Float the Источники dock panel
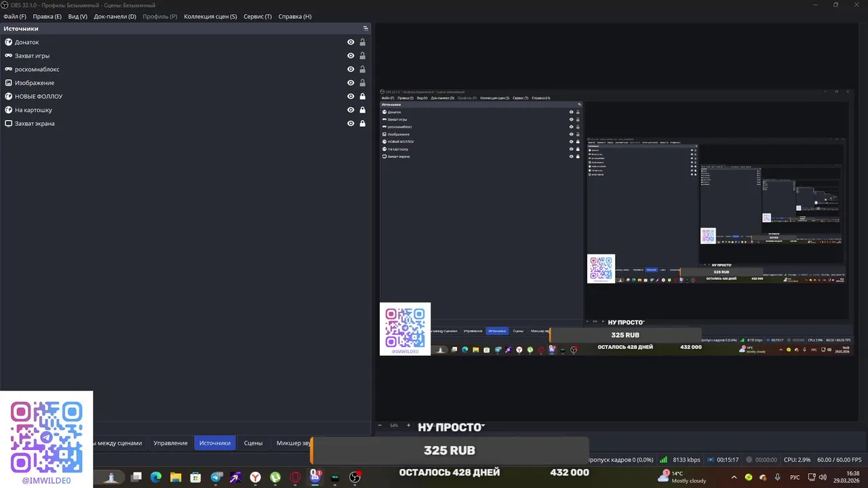The image size is (868, 488). point(366,28)
